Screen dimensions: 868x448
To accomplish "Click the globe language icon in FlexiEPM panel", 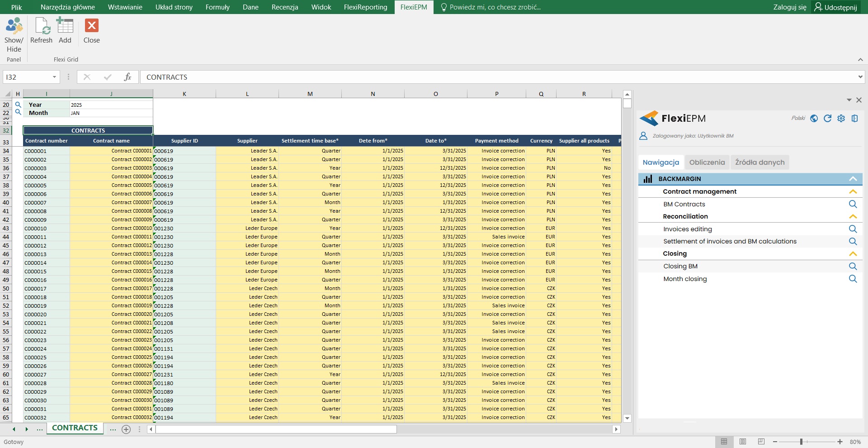I will [814, 119].
